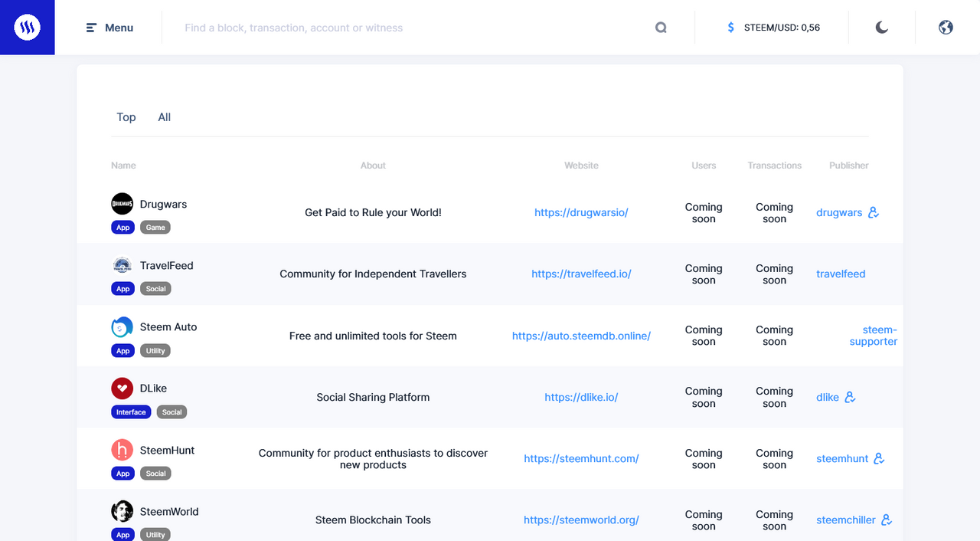Open the https://drugwarsio/ website link

point(581,213)
